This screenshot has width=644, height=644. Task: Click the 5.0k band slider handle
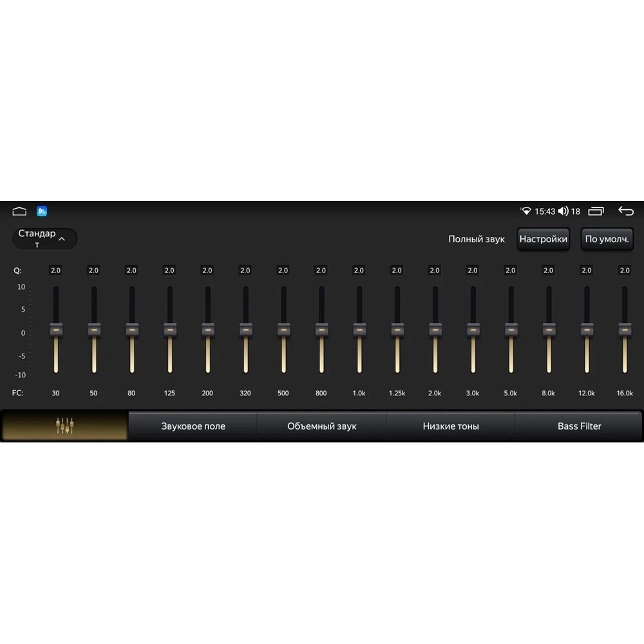pyautogui.click(x=511, y=330)
